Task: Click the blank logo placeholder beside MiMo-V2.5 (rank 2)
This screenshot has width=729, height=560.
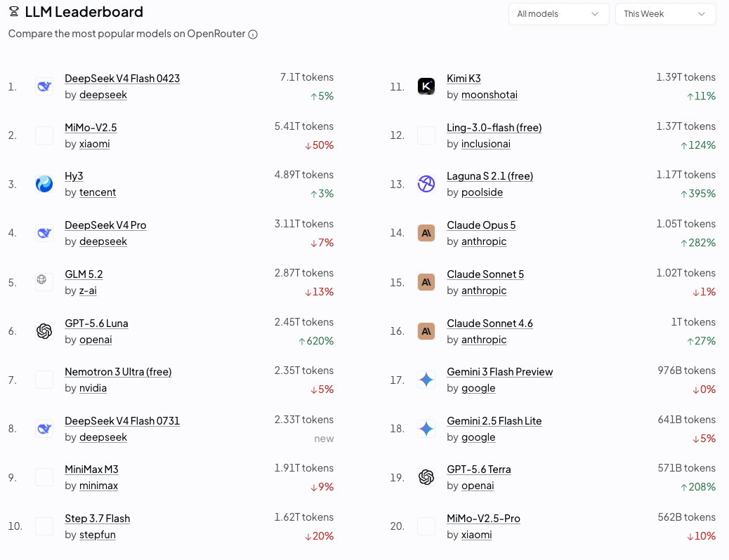Action: [44, 135]
